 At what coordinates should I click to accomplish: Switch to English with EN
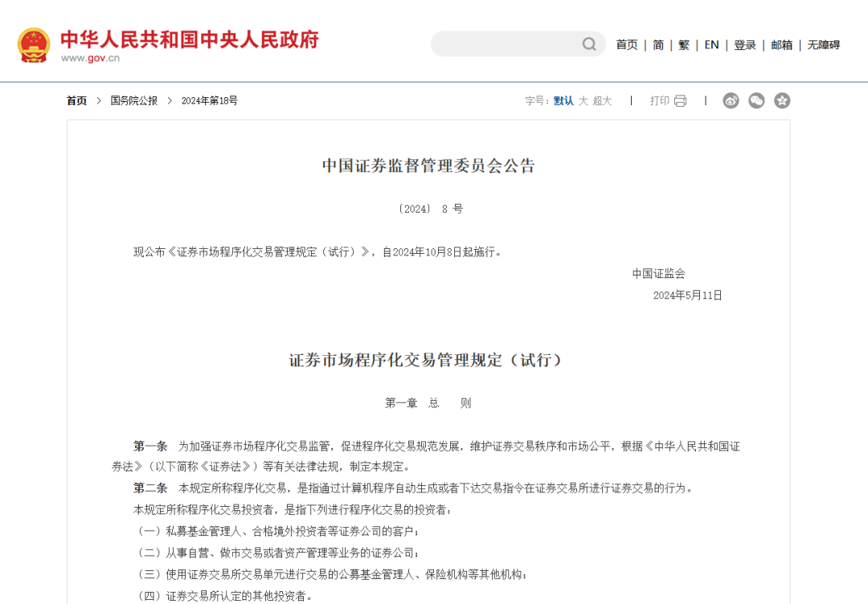tap(711, 45)
